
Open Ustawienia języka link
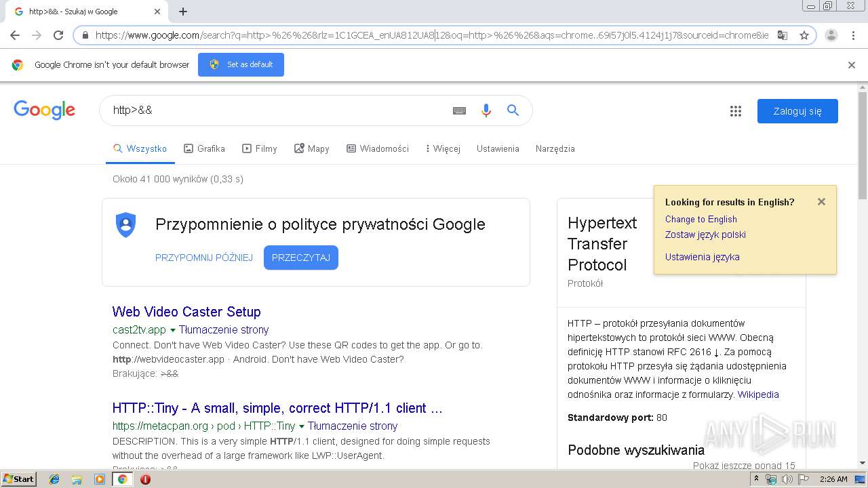tap(703, 257)
